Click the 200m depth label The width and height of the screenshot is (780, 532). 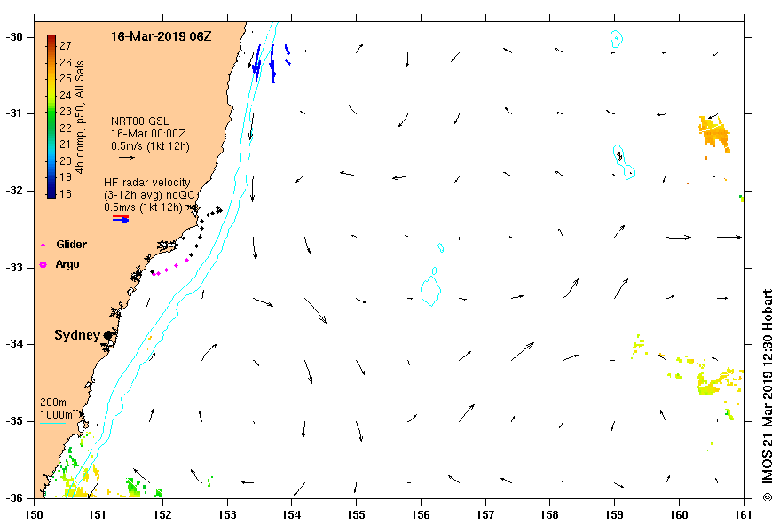[x=53, y=403]
